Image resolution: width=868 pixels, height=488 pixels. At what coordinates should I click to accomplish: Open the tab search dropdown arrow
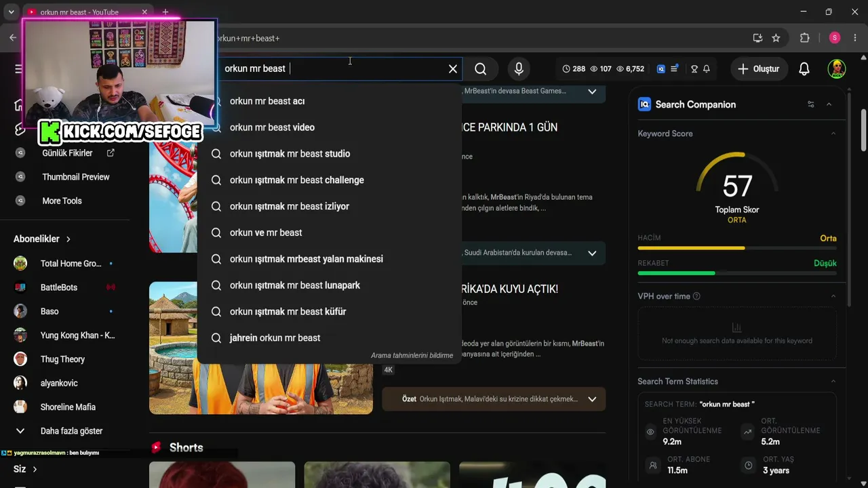coord(11,12)
